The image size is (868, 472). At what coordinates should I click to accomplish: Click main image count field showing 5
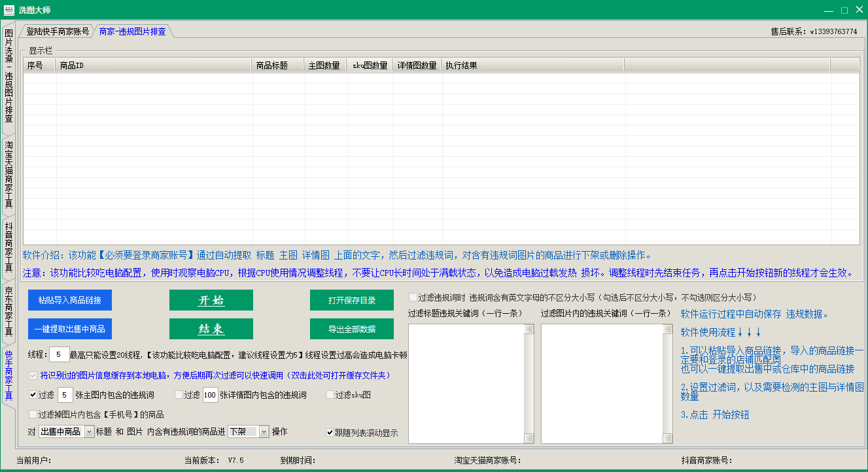click(x=65, y=395)
